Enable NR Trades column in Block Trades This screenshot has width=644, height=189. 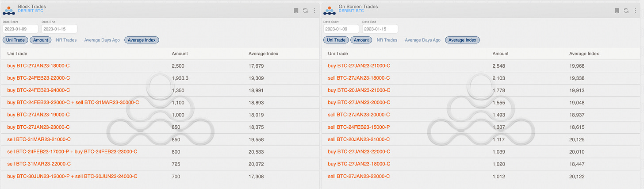(66, 40)
